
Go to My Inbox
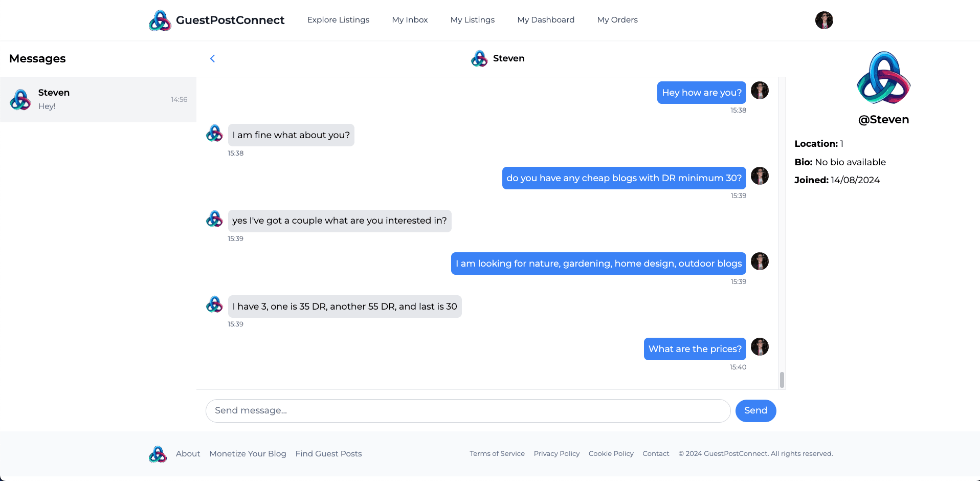point(410,20)
